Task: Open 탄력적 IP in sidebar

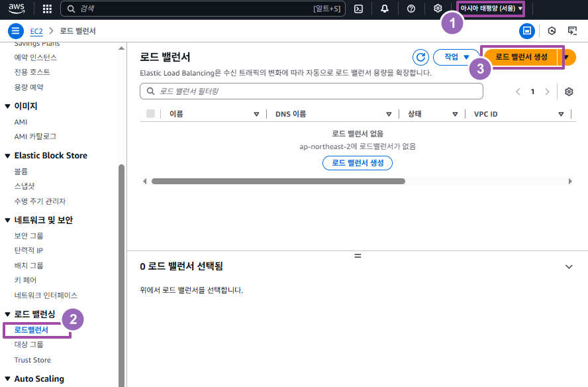Action: (28, 250)
